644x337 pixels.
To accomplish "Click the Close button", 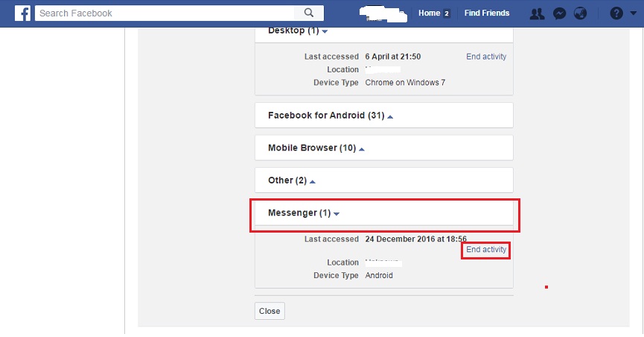I will tap(270, 311).
